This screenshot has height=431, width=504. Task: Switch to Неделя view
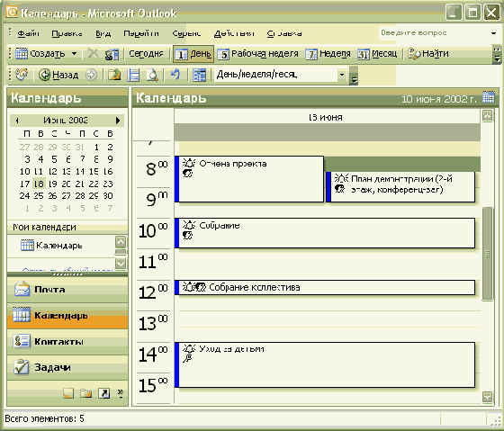(328, 54)
